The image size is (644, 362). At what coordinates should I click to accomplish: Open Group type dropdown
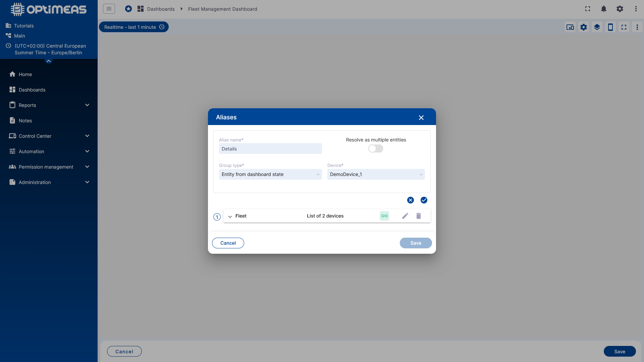pyautogui.click(x=270, y=174)
